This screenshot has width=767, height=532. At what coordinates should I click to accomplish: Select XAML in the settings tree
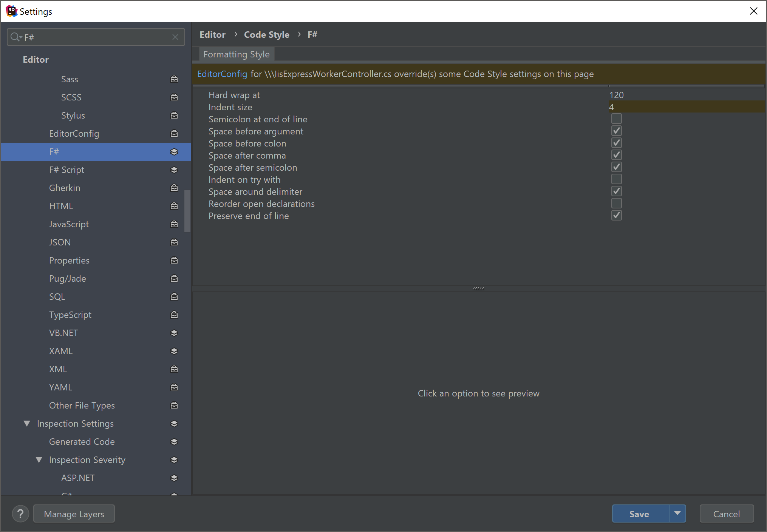(x=61, y=351)
